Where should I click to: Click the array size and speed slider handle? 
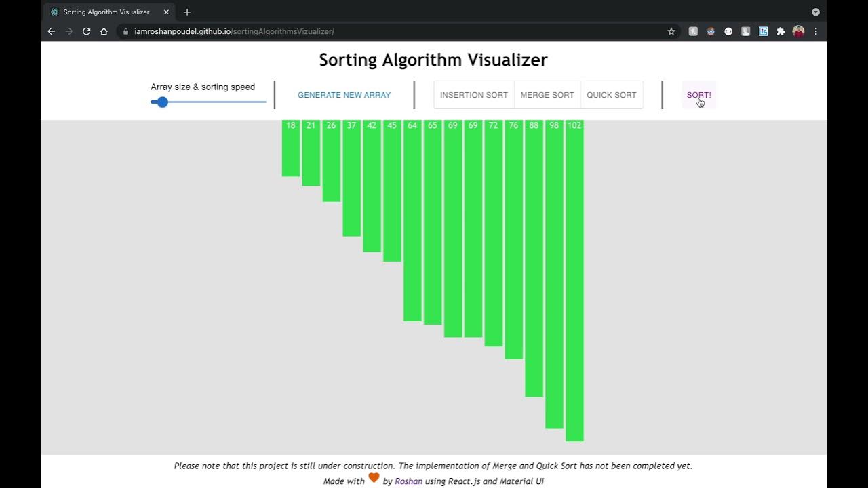(162, 102)
